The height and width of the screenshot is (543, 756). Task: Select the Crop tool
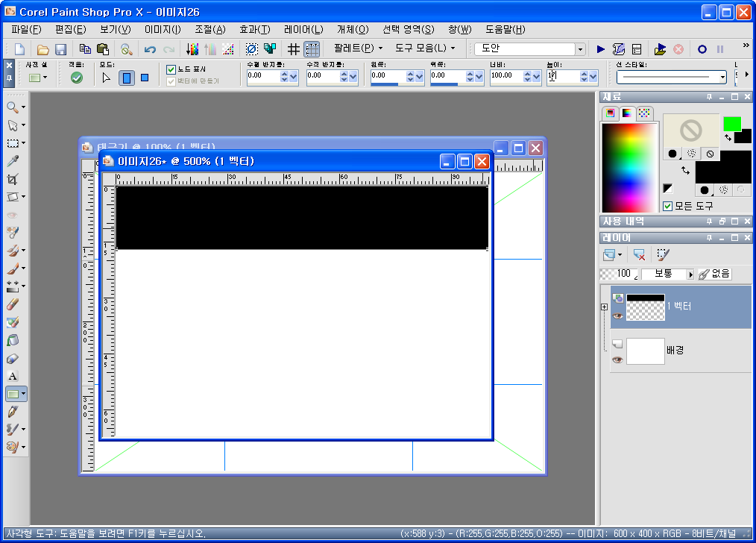pos(13,179)
